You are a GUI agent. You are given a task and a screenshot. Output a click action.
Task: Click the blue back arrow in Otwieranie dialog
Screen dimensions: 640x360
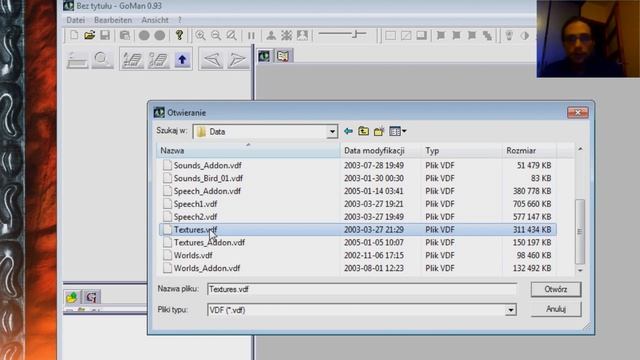point(348,131)
